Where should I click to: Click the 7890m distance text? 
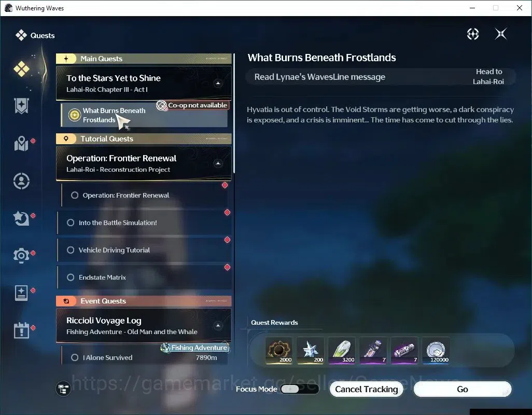click(206, 357)
